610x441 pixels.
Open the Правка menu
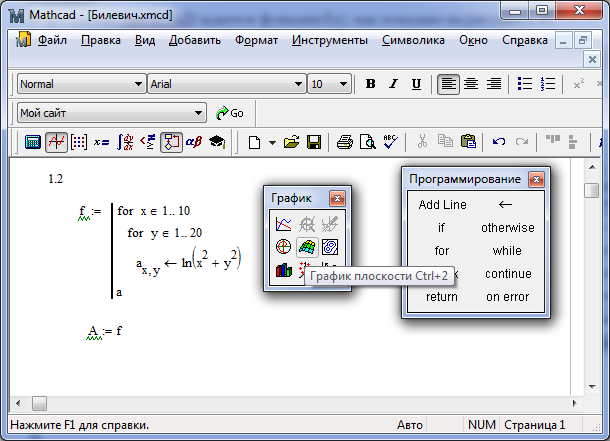tap(101, 40)
